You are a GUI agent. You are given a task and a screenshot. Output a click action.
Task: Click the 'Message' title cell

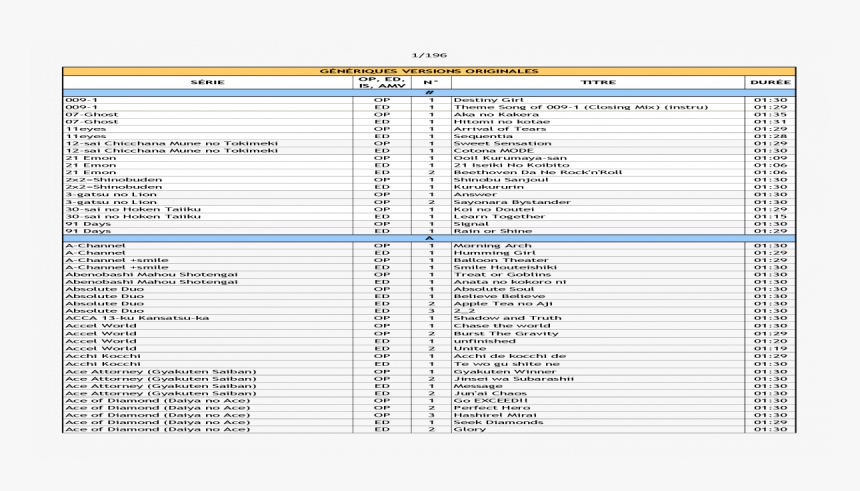point(598,386)
